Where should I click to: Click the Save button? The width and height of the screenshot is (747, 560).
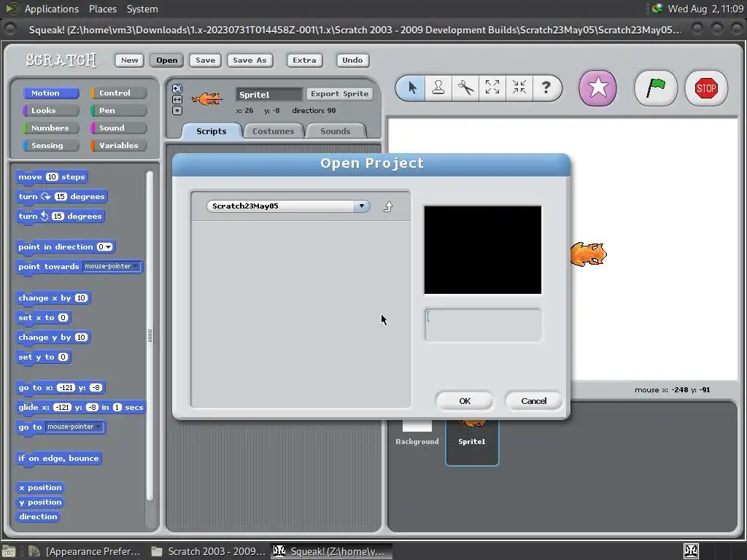[205, 60]
